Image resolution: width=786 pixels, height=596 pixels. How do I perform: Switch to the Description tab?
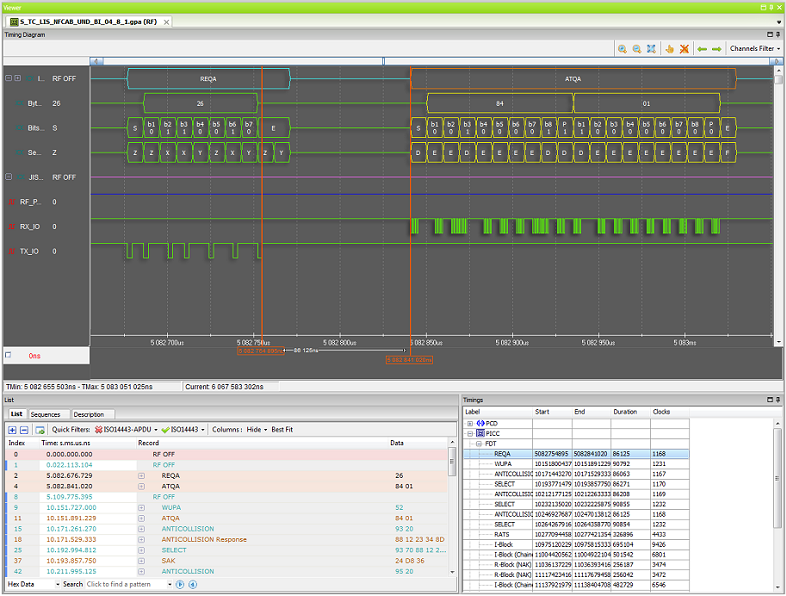tap(88, 414)
